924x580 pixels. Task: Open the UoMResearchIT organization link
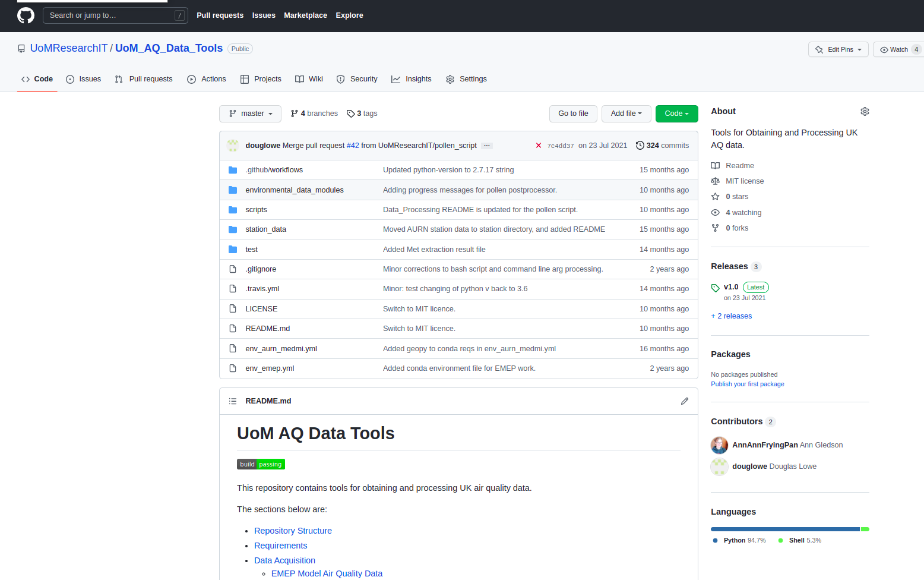click(x=69, y=48)
